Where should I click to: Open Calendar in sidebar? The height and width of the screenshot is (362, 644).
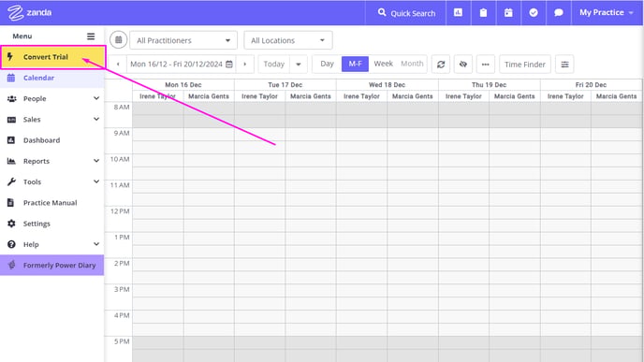click(x=52, y=78)
